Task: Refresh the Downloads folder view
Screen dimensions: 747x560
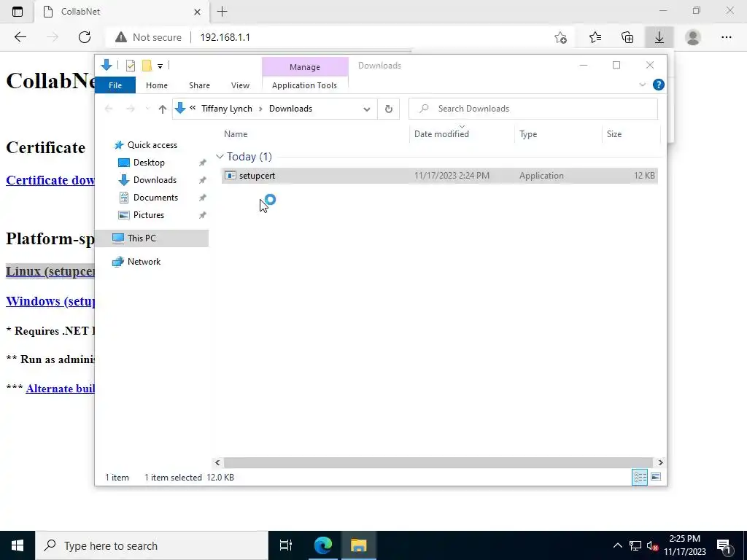Action: (389, 109)
